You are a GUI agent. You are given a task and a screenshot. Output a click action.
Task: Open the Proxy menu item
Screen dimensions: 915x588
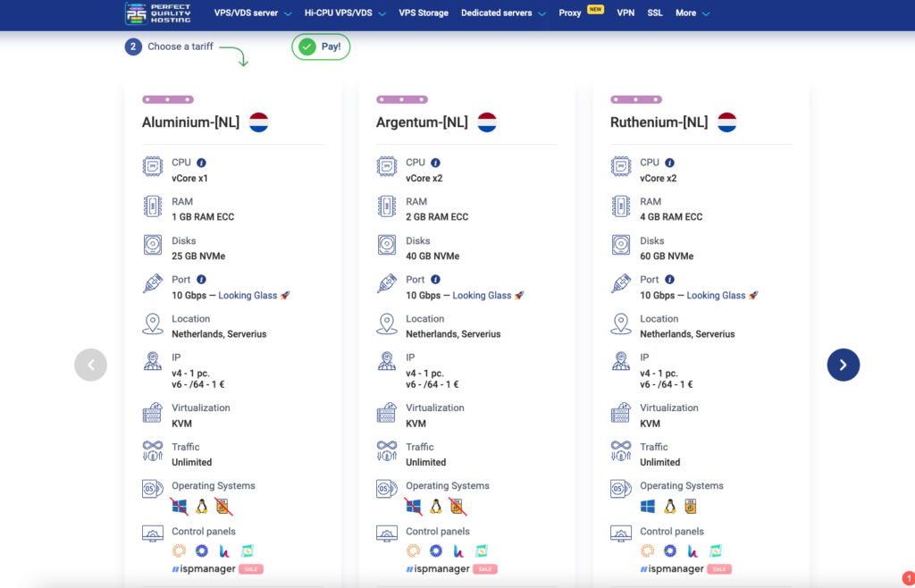(570, 13)
